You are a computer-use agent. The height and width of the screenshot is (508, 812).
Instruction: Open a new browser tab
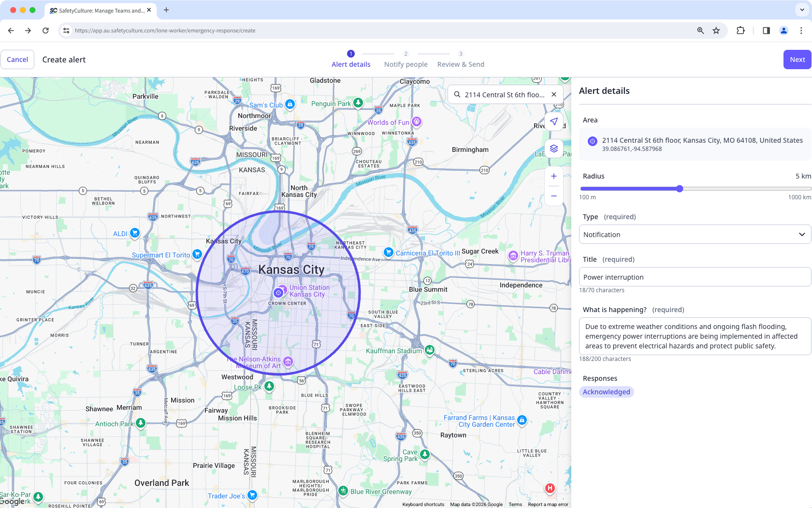point(166,10)
